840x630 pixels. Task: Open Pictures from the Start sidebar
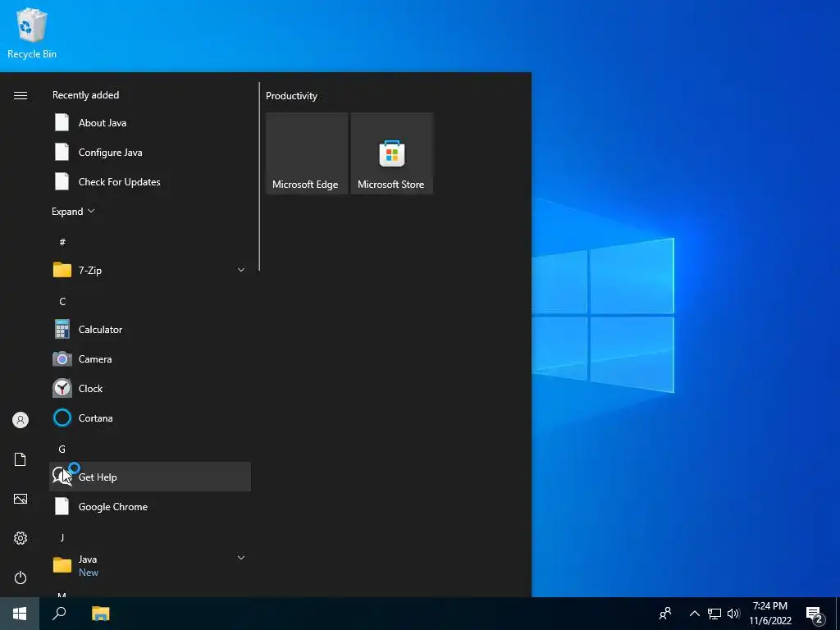click(x=21, y=499)
